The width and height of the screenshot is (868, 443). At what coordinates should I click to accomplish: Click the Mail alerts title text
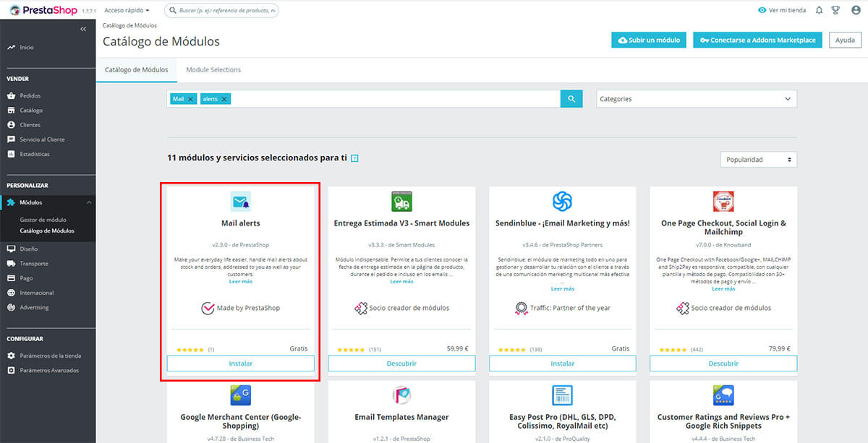point(241,223)
